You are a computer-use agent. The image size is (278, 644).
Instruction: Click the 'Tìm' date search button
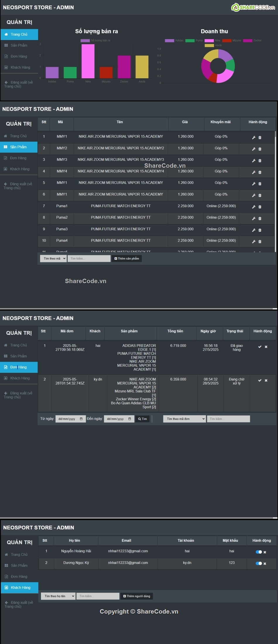coord(143,419)
